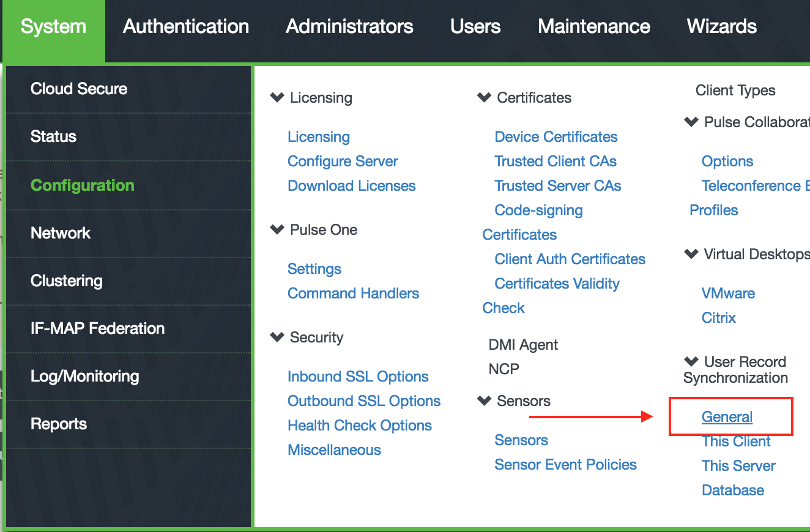Open Log/Monitoring in the sidebar
810x532 pixels.
pyautogui.click(x=84, y=376)
